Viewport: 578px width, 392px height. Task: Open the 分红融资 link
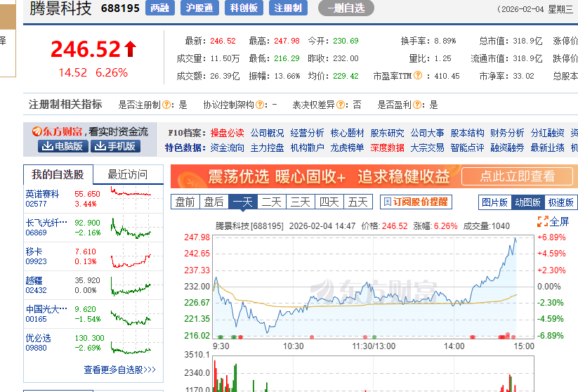point(547,133)
